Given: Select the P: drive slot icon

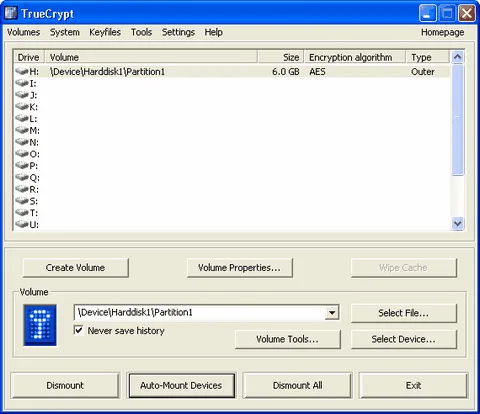Looking at the screenshot, I should coord(22,165).
